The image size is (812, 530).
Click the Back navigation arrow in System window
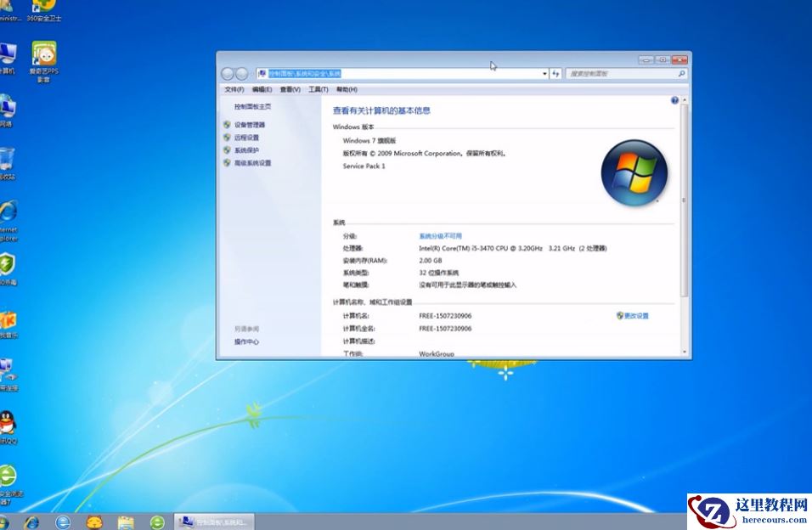click(x=227, y=74)
